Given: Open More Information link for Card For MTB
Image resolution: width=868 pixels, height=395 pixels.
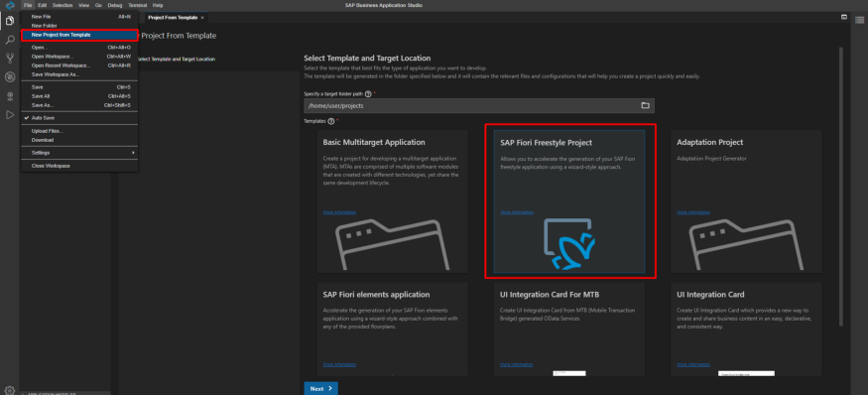Looking at the screenshot, I should coord(517,364).
